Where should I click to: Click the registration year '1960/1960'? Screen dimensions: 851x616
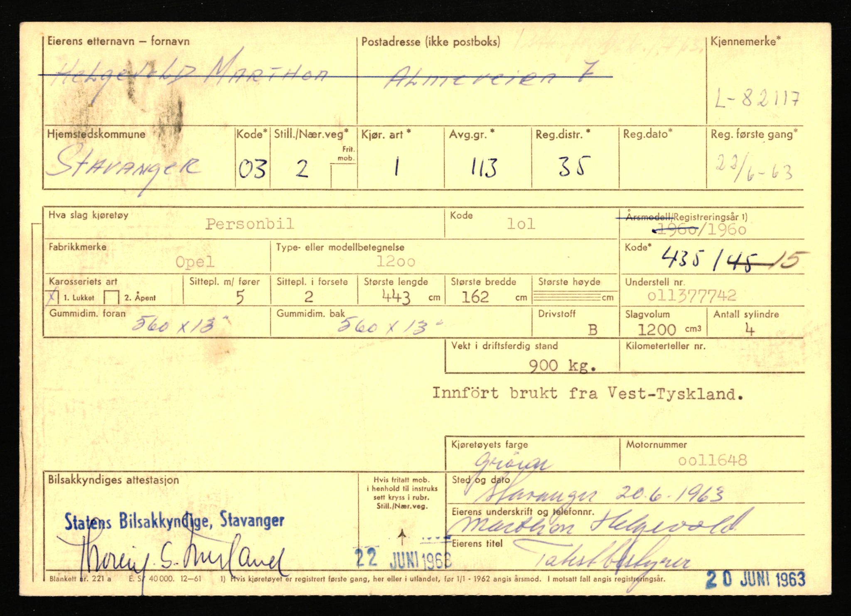click(x=699, y=229)
